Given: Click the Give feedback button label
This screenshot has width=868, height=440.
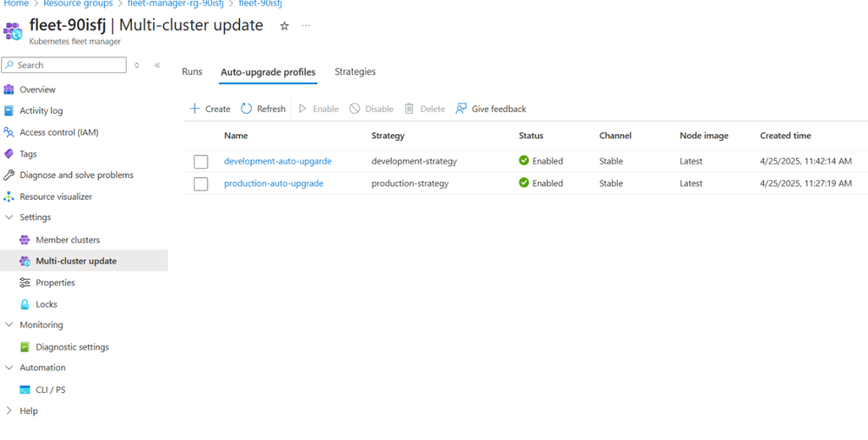Looking at the screenshot, I should tap(499, 110).
